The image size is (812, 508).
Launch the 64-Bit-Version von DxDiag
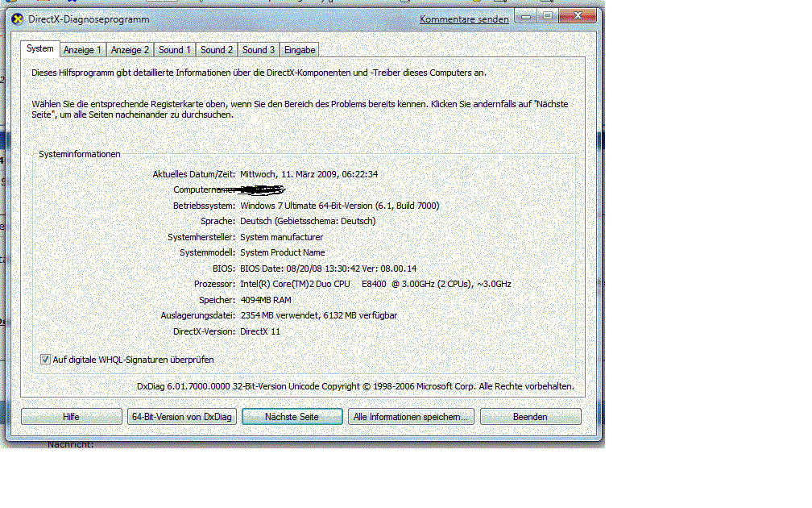182,417
